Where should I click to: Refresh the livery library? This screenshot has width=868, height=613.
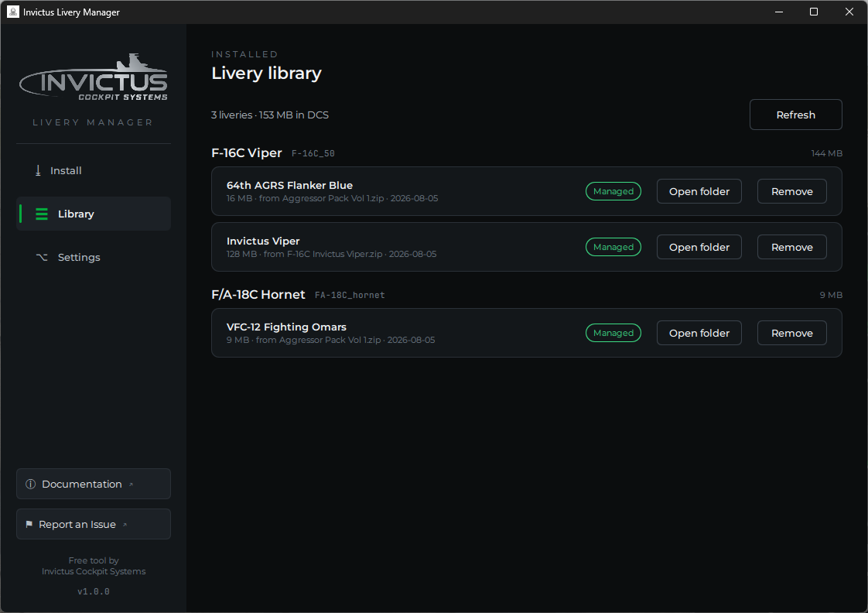click(x=795, y=115)
